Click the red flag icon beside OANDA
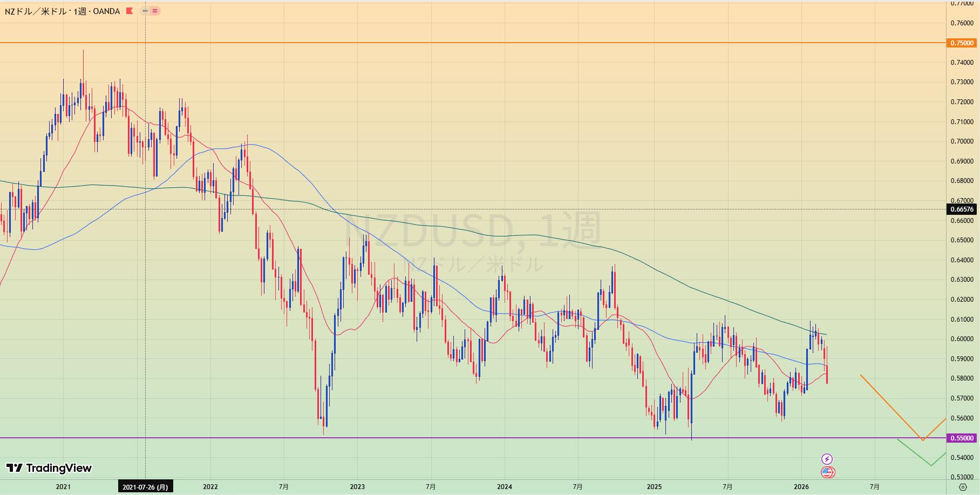The height and width of the screenshot is (495, 980). click(x=129, y=11)
